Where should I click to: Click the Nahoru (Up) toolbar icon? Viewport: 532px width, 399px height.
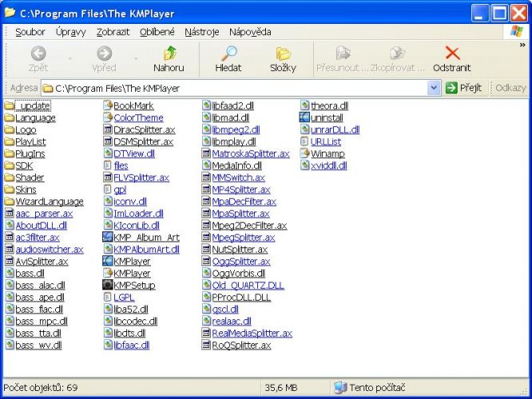[170, 53]
